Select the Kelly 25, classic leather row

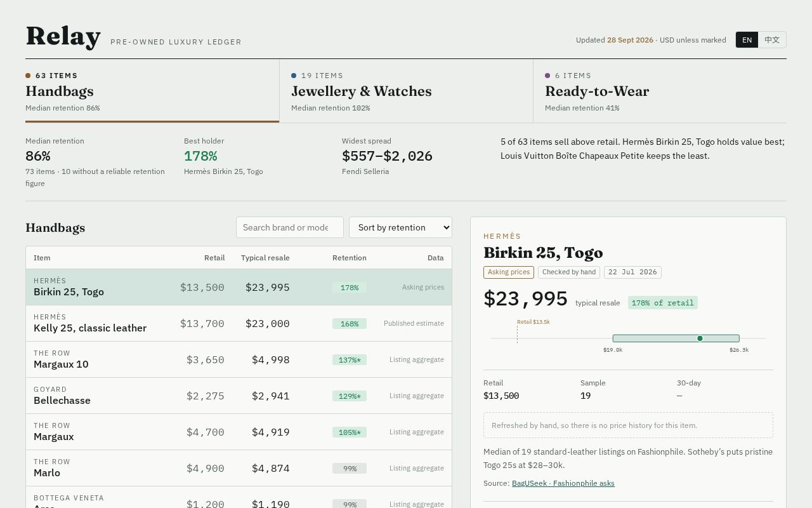pyautogui.click(x=239, y=323)
